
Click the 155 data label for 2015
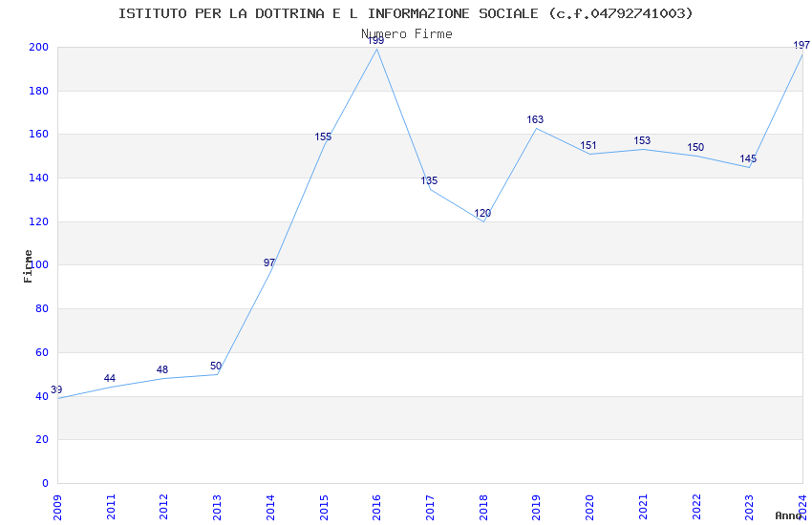[323, 136]
